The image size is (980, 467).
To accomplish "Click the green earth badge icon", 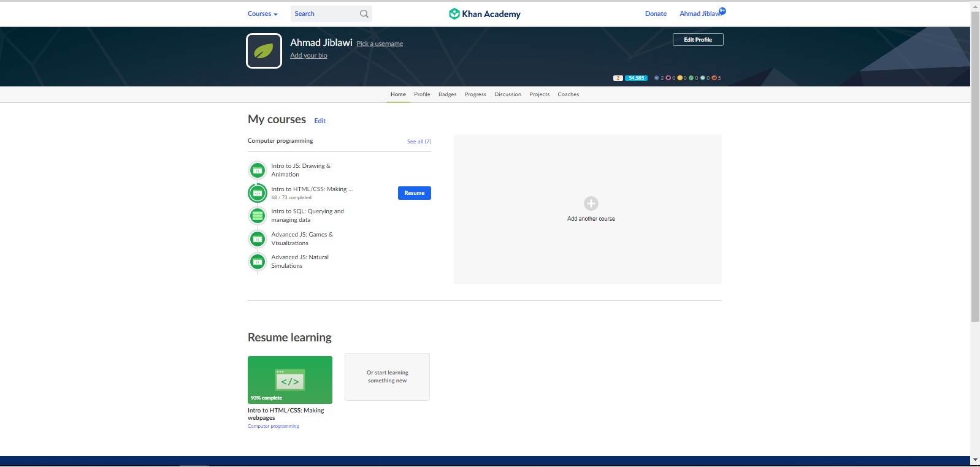I will point(691,78).
